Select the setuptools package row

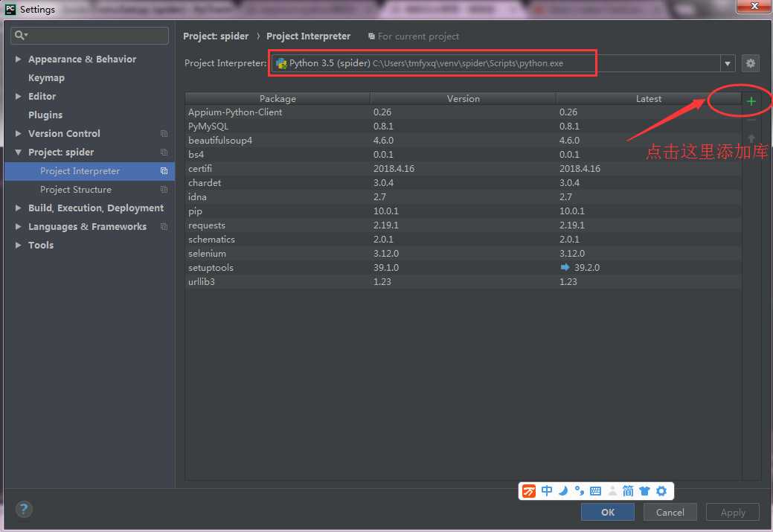pyautogui.click(x=463, y=268)
